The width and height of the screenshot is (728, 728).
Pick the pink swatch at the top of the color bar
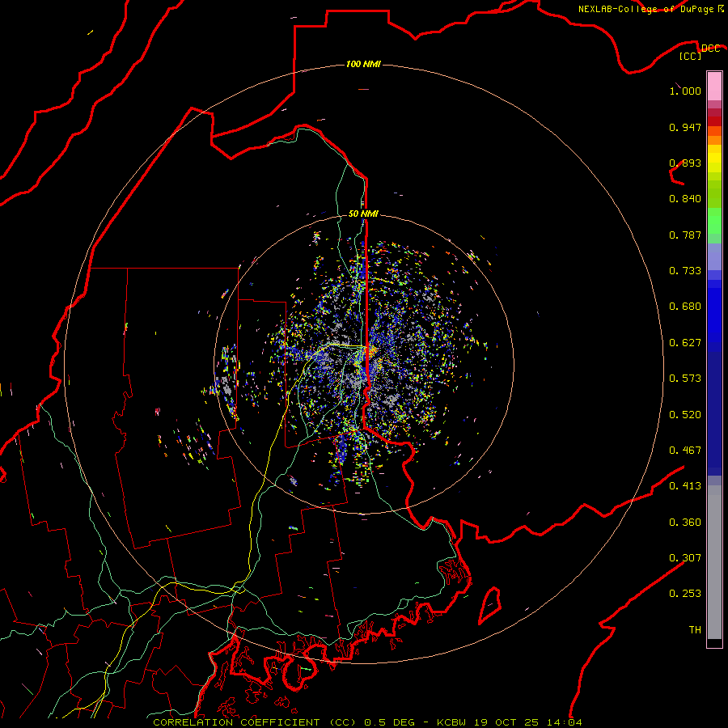point(714,87)
